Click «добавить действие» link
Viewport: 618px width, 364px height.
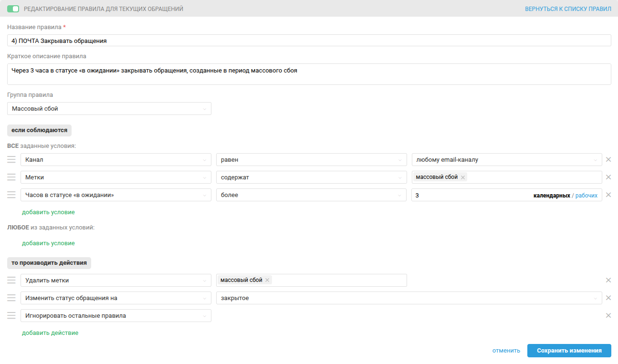[x=50, y=333]
